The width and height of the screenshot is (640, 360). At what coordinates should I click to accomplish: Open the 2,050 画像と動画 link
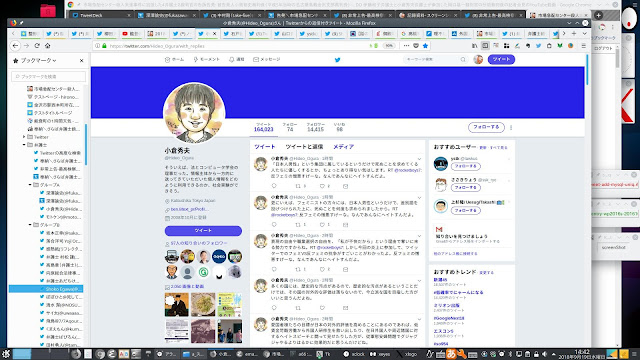(187, 287)
